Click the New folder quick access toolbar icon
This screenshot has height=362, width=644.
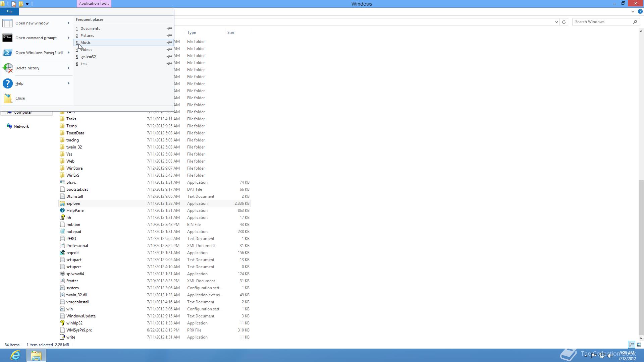click(21, 4)
